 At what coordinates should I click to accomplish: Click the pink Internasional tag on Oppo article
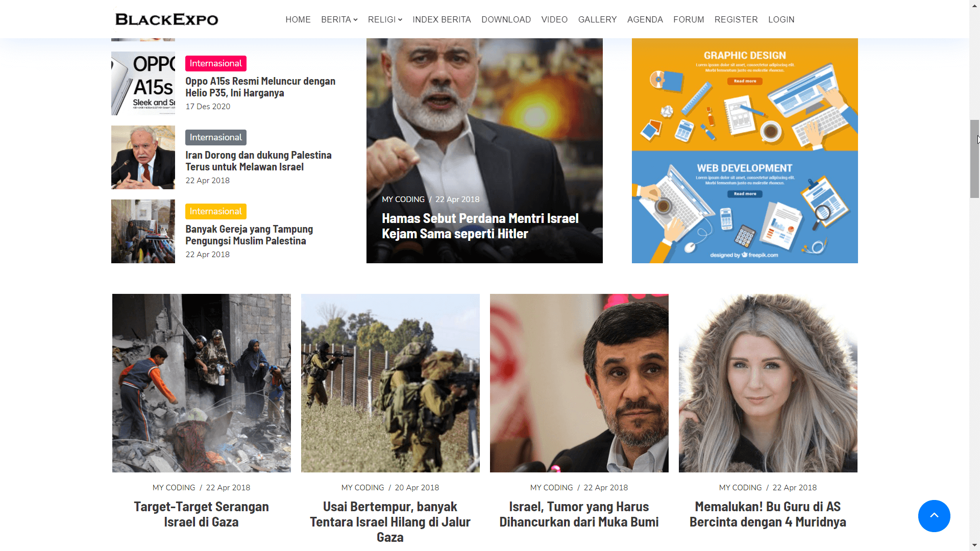pyautogui.click(x=216, y=63)
